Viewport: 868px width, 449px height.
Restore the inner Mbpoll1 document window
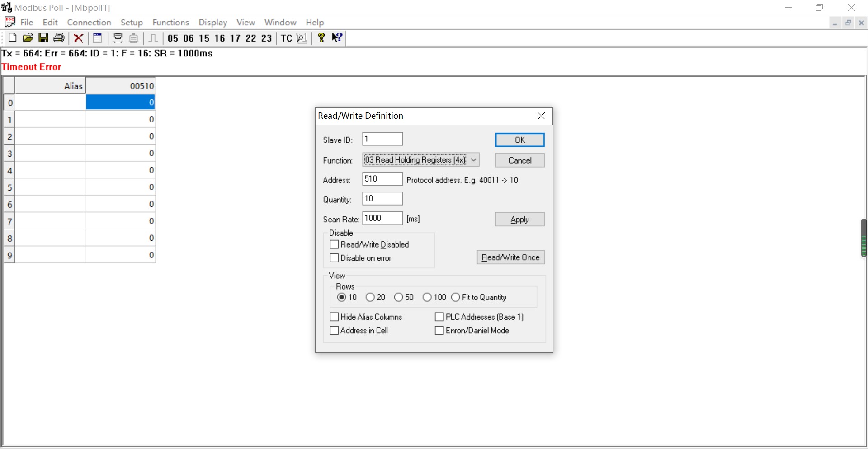pos(848,23)
